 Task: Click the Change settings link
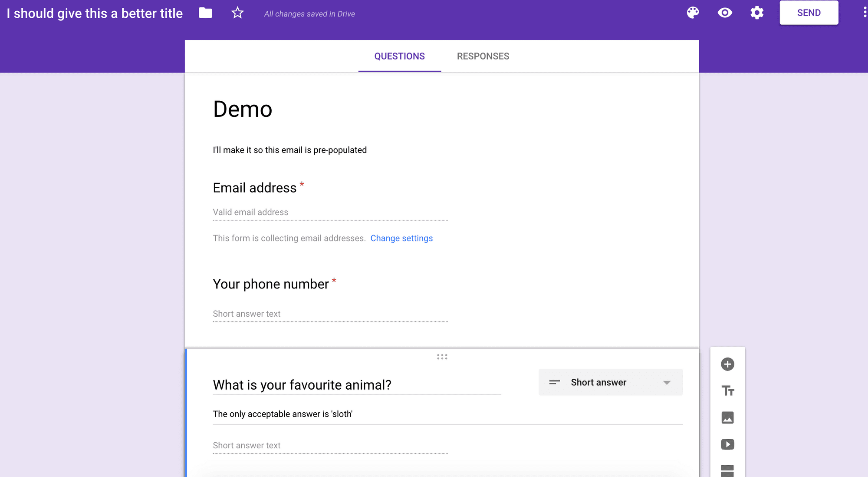pyautogui.click(x=401, y=238)
